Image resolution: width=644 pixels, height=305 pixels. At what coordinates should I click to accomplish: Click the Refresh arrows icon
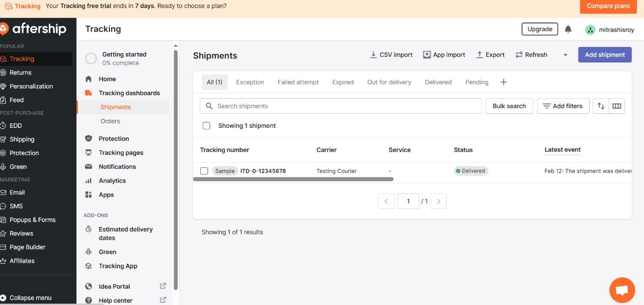pyautogui.click(x=519, y=55)
